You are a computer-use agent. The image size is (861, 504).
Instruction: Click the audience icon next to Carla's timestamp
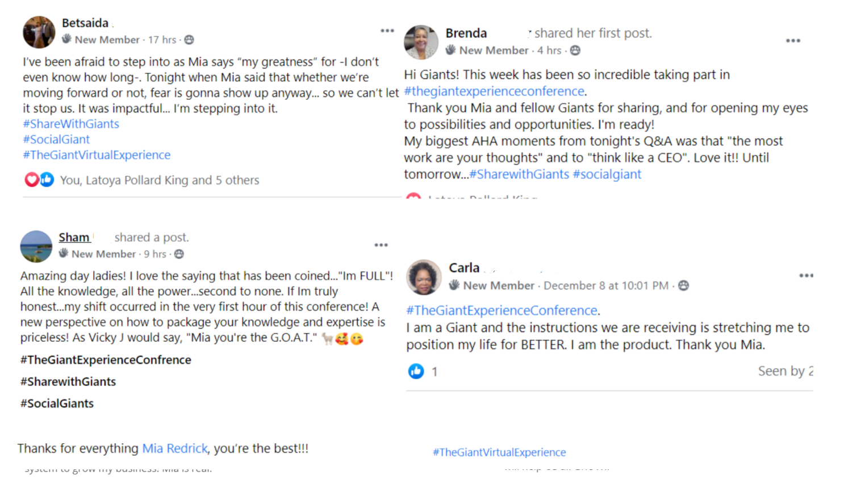pyautogui.click(x=684, y=285)
